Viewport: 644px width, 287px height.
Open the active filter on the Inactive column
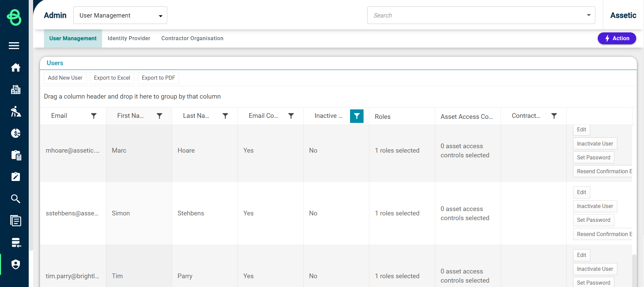pos(357,116)
